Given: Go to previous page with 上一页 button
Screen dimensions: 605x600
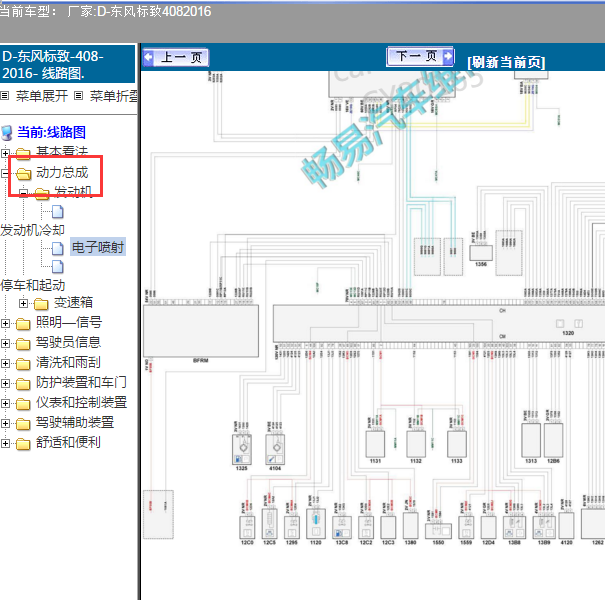Looking at the screenshot, I should click(x=176, y=57).
